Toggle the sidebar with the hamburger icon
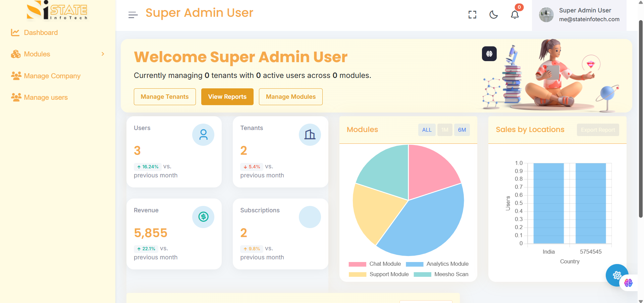Viewport: 644px width, 303px height. pos(132,14)
